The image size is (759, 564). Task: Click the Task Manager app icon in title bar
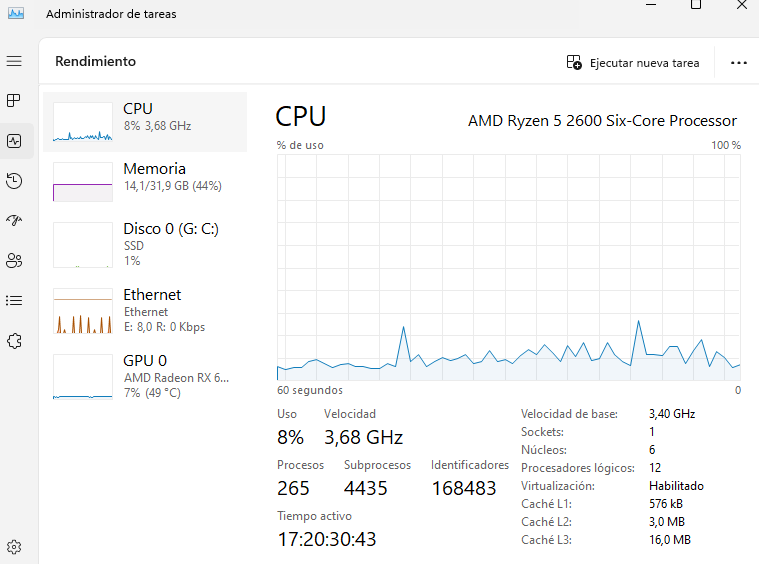coord(16,13)
